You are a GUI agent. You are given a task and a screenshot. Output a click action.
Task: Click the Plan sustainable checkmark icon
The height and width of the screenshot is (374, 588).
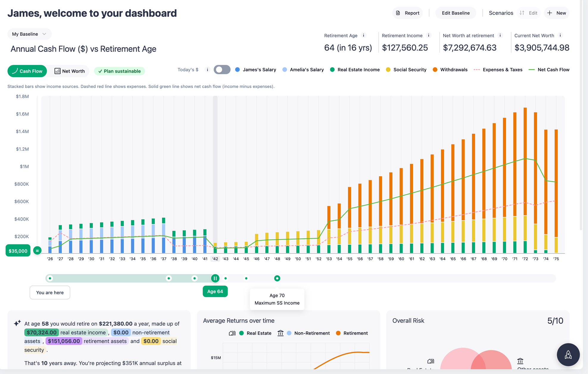tap(100, 71)
